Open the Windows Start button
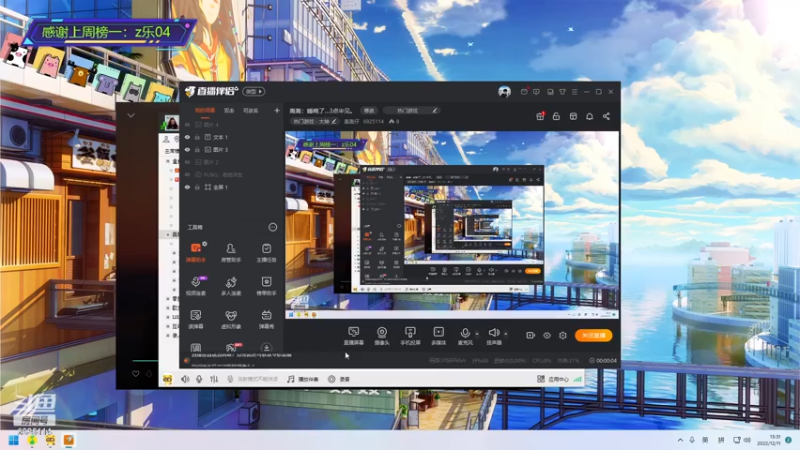This screenshot has width=800, height=450. pyautogui.click(x=14, y=440)
